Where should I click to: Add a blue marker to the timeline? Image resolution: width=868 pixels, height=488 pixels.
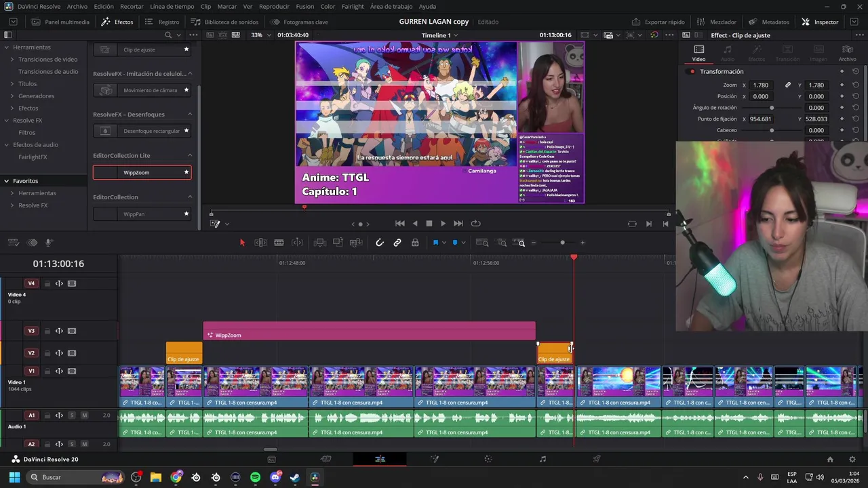[455, 243]
